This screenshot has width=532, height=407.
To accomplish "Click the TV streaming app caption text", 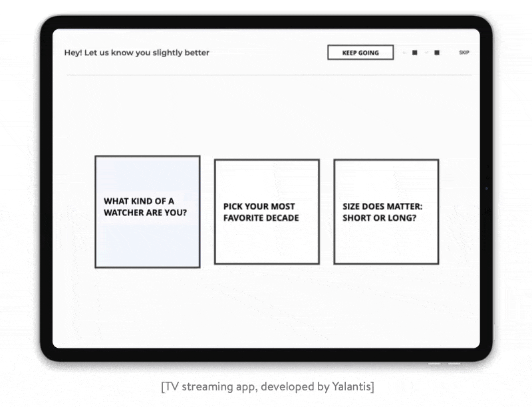I will click(x=266, y=386).
